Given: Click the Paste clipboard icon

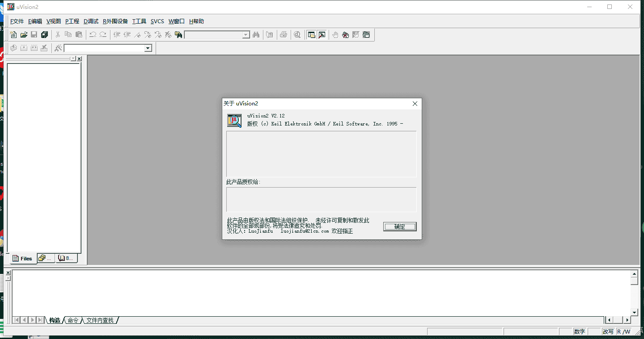Looking at the screenshot, I should [79, 35].
